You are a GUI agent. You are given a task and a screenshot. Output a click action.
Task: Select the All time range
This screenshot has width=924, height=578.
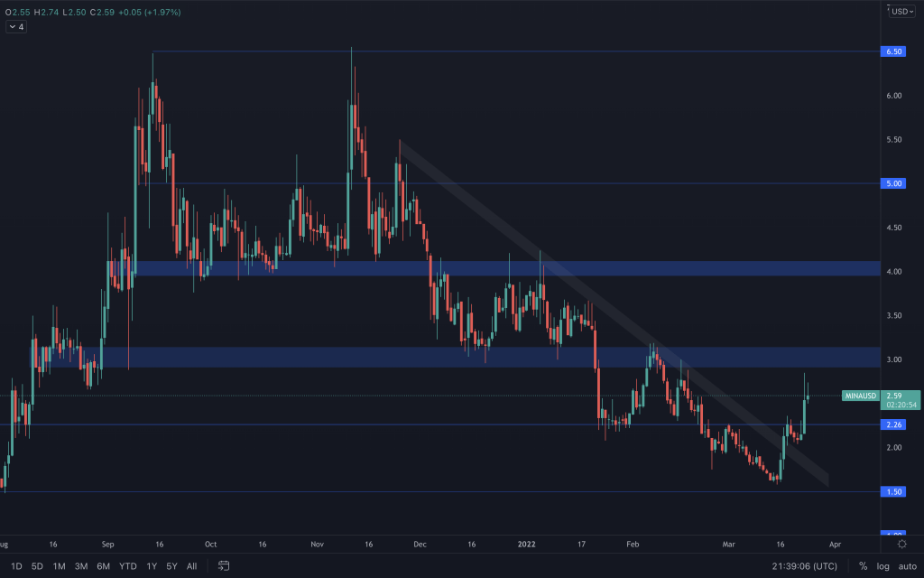click(x=191, y=566)
